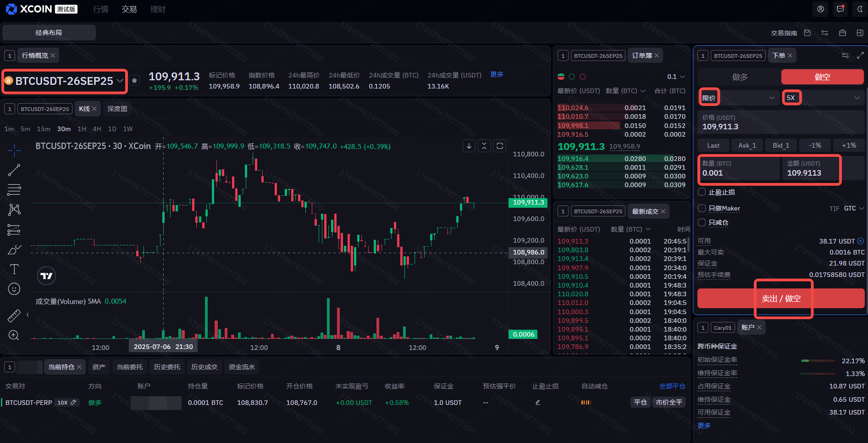868x443 pixels.
Task: Toggle the dark mode moon icon
Action: [x=860, y=9]
